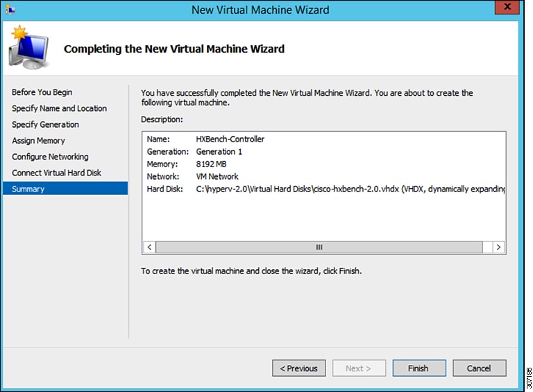Click the HXBench-Controller name value
Viewport: 533px width, 392px height.
coord(230,139)
